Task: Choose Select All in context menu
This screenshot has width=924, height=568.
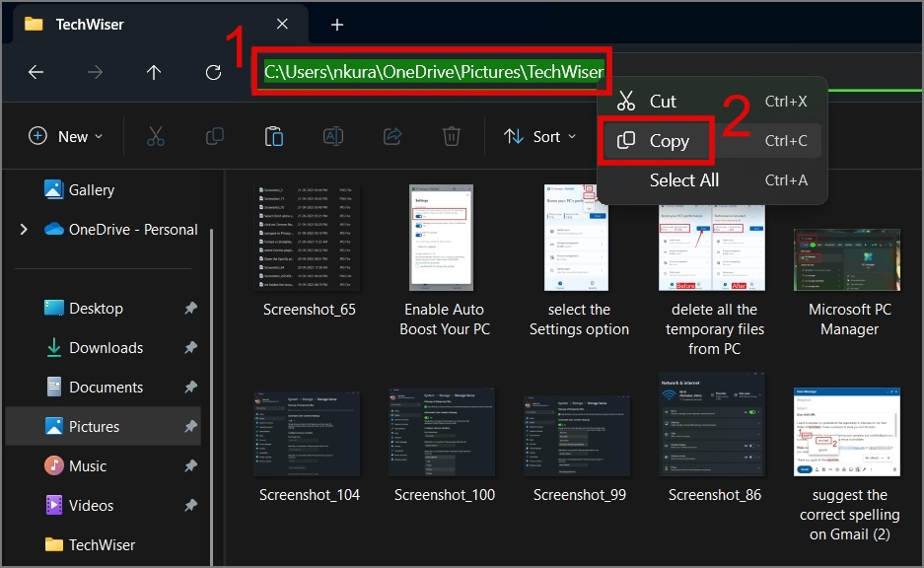Action: coord(683,180)
